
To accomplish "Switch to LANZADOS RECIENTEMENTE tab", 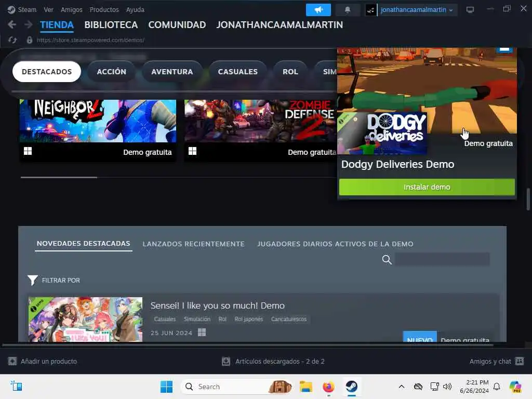I will [x=193, y=244].
